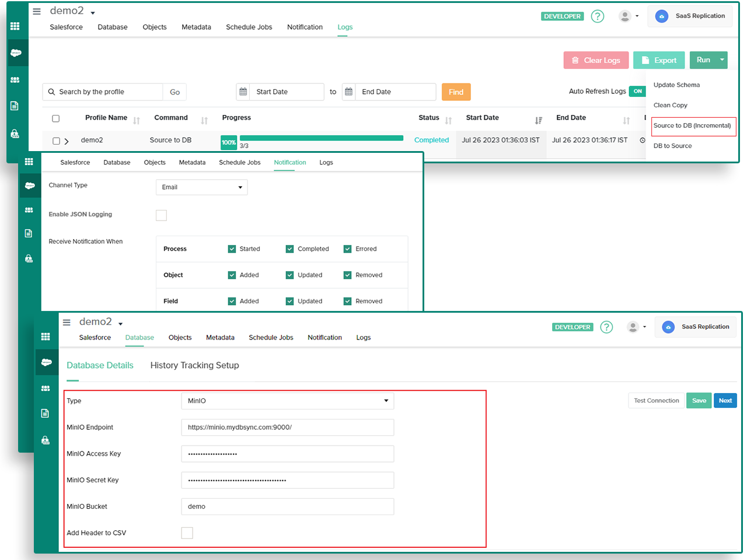This screenshot has width=747, height=560.
Task: Click Start Date calendar icon
Action: tap(243, 92)
